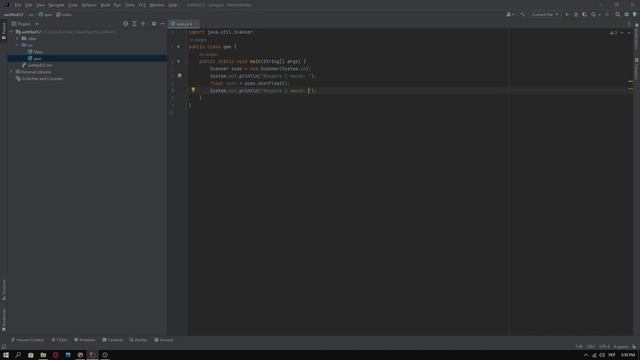Open the Profiler tool window

point(138,340)
